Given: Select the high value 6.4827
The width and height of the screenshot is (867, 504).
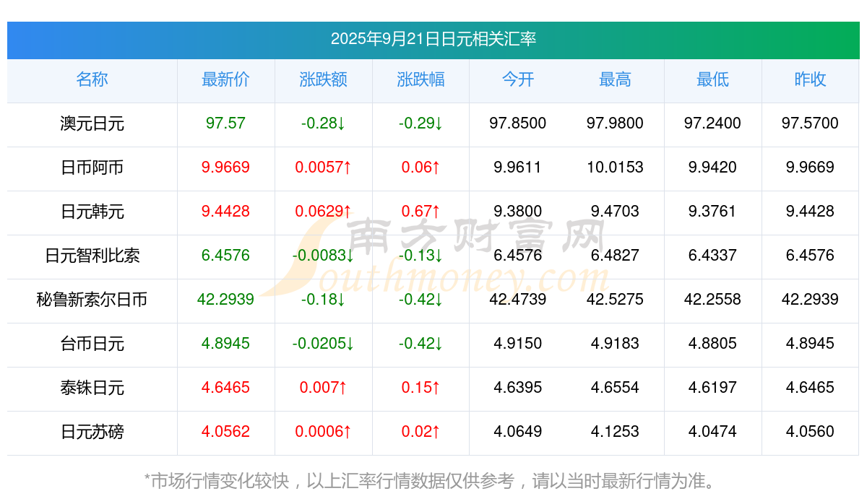Looking at the screenshot, I should pos(616,256).
